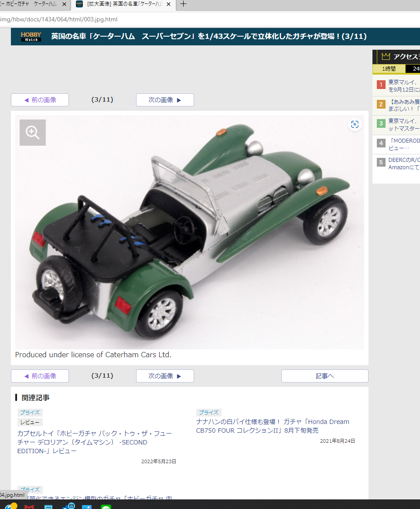This screenshot has height=509, width=420.
Task: Open the notepad app icon in the taskbar
Action: 48,507
